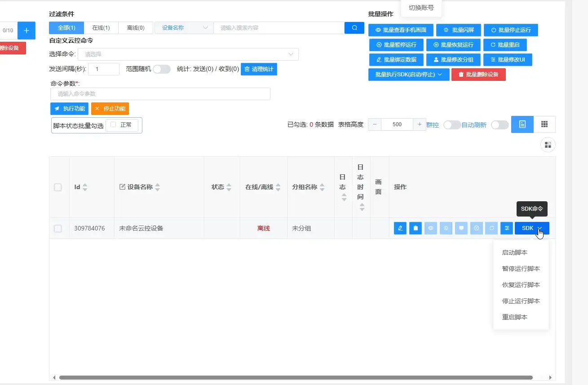
Task: Click the 批量删除设备 delete button
Action: pyautogui.click(x=478, y=75)
